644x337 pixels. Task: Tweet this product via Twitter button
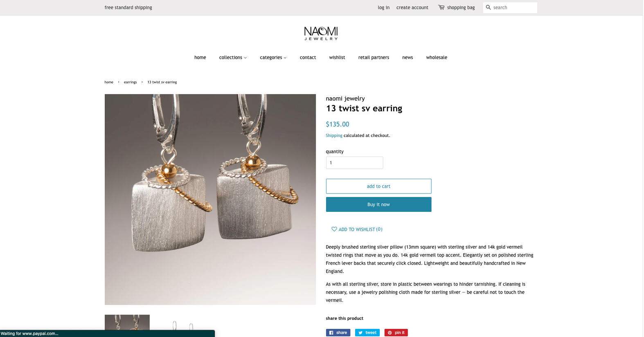367,333
